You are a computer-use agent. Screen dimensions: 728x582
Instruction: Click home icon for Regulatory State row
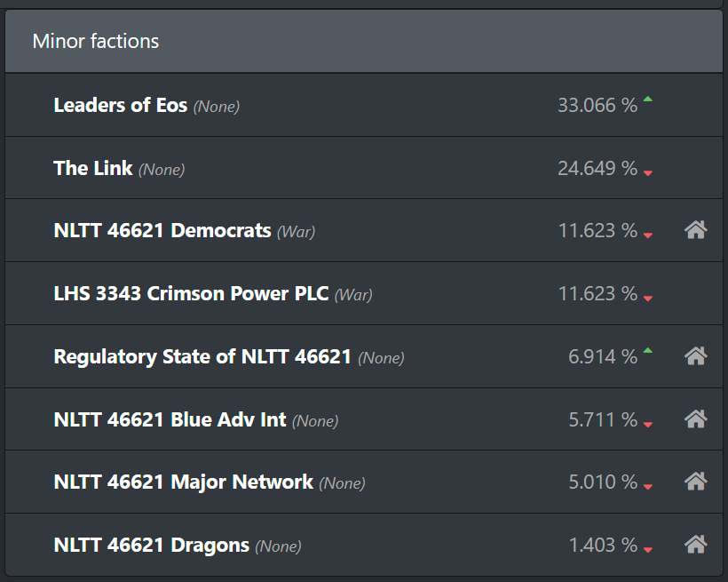click(695, 356)
